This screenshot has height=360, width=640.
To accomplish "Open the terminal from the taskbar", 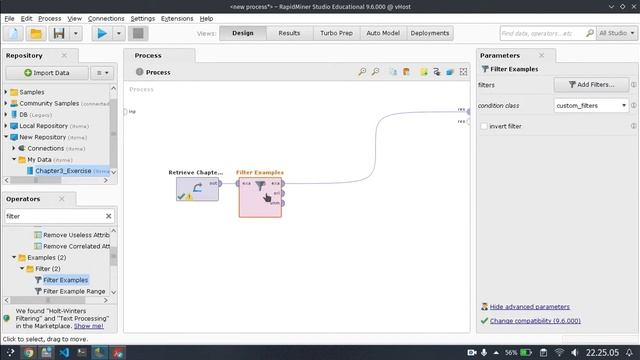I will pyautogui.click(x=82, y=352).
